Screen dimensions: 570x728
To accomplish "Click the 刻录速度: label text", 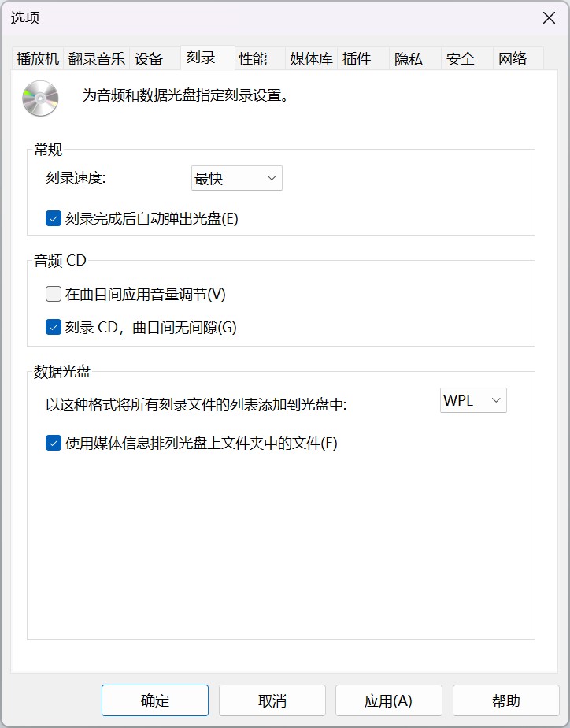I will [x=76, y=178].
